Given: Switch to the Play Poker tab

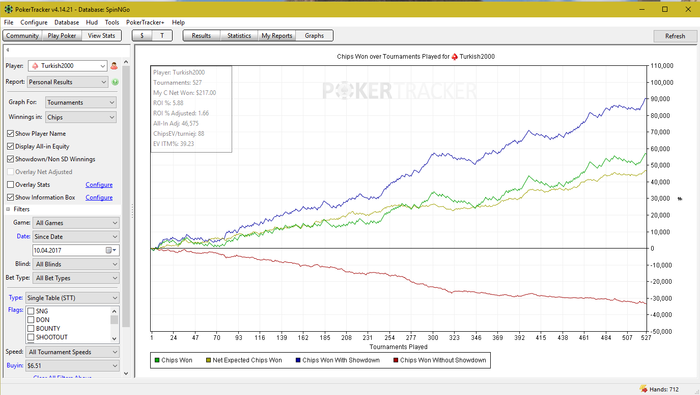Looking at the screenshot, I should click(62, 36).
